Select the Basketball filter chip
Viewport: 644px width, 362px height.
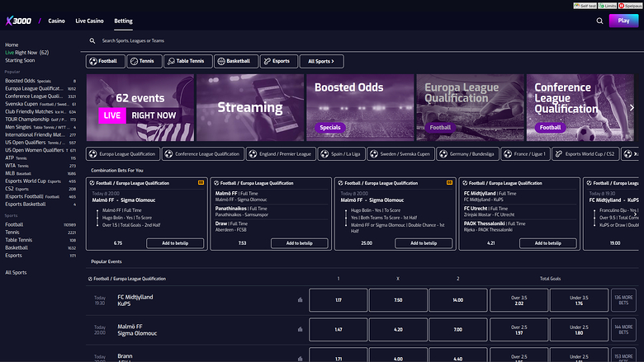click(235, 61)
